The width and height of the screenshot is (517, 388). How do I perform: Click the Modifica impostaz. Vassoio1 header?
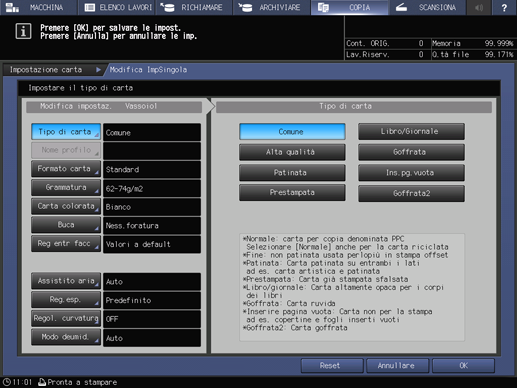(x=114, y=106)
